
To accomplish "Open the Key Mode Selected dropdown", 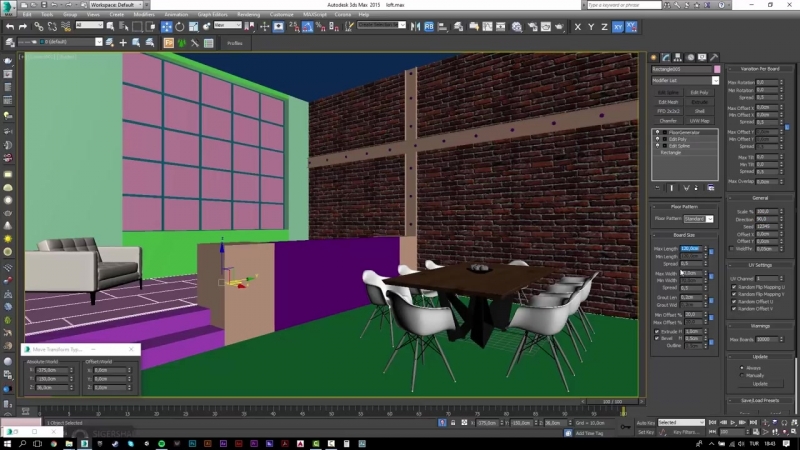I will click(681, 422).
